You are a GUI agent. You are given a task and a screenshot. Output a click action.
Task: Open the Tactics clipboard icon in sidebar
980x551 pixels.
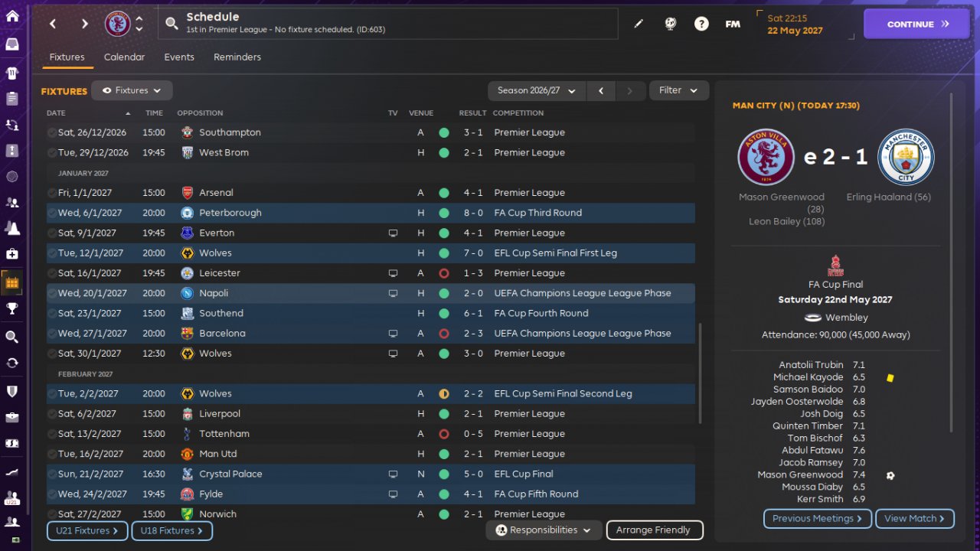12,99
